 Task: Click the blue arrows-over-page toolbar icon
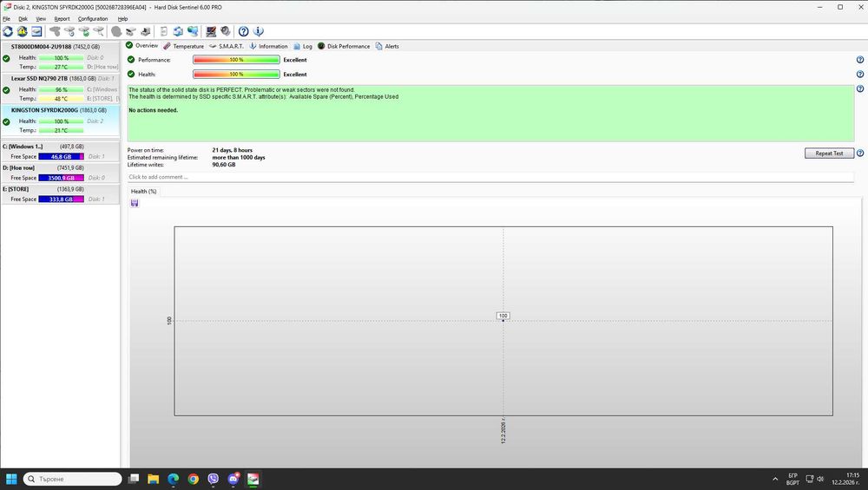click(x=178, y=31)
